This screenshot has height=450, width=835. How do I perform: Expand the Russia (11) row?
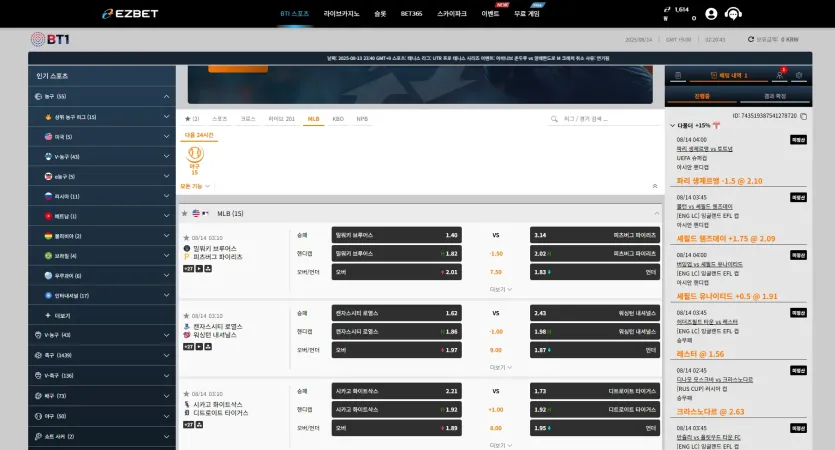[102, 197]
